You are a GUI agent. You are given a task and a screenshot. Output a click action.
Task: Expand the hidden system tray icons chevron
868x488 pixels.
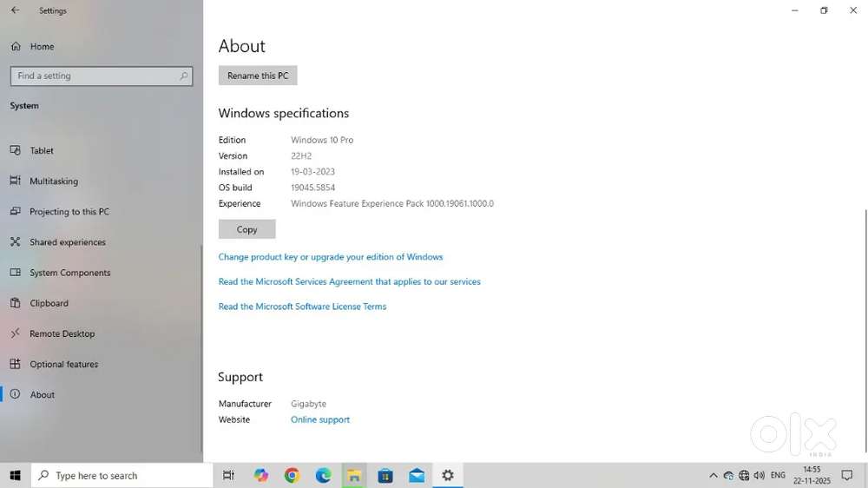(x=713, y=476)
